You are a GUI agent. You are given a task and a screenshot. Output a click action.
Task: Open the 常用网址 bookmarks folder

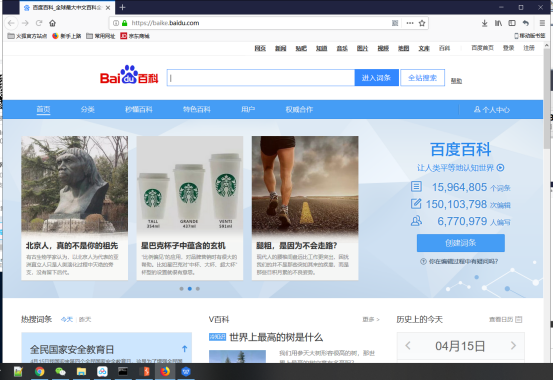pyautogui.click(x=101, y=36)
